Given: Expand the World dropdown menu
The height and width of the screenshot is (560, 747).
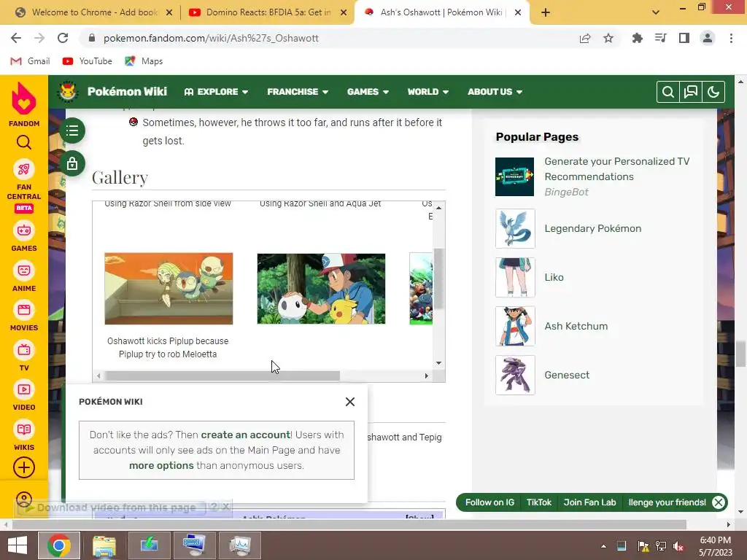Looking at the screenshot, I should 427,92.
